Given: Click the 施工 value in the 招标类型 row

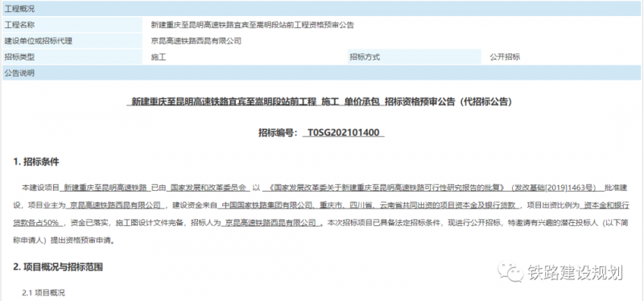Looking at the screenshot, I should [x=159, y=57].
